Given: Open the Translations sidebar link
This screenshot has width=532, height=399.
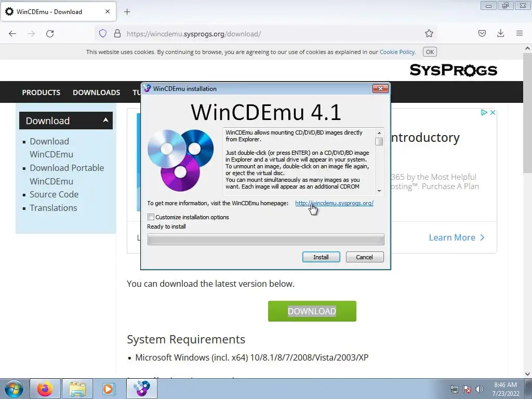Looking at the screenshot, I should [x=54, y=208].
